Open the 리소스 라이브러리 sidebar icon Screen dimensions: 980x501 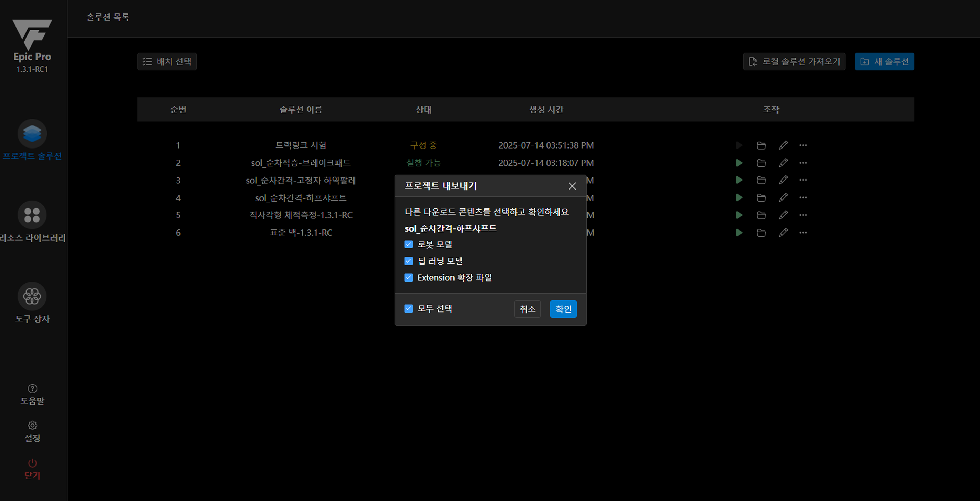coord(32,215)
